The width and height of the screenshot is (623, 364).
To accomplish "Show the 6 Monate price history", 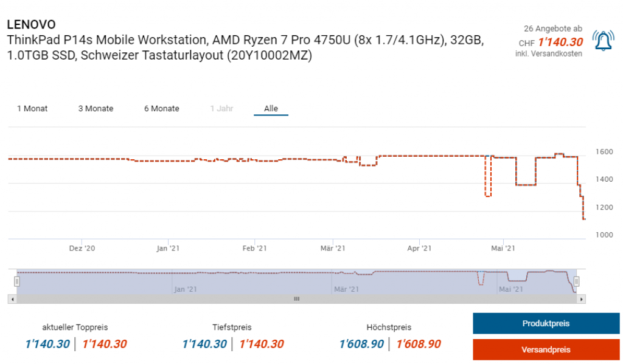I will click(161, 109).
